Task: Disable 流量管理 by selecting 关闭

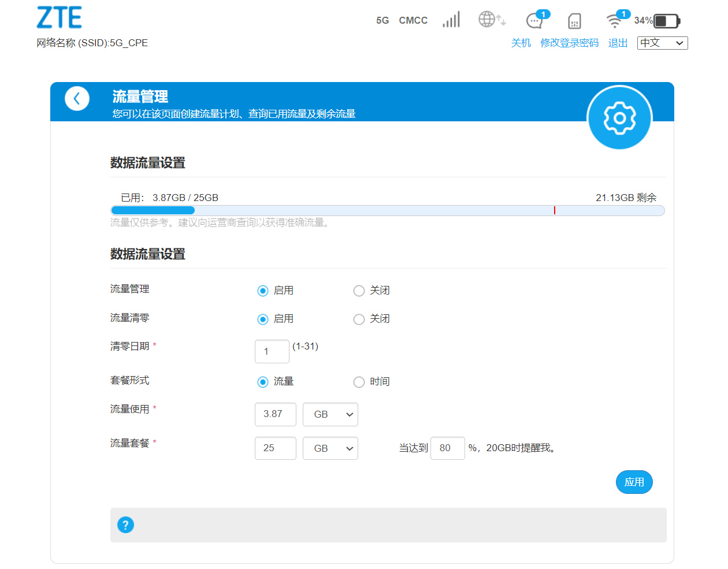Action: 359,291
